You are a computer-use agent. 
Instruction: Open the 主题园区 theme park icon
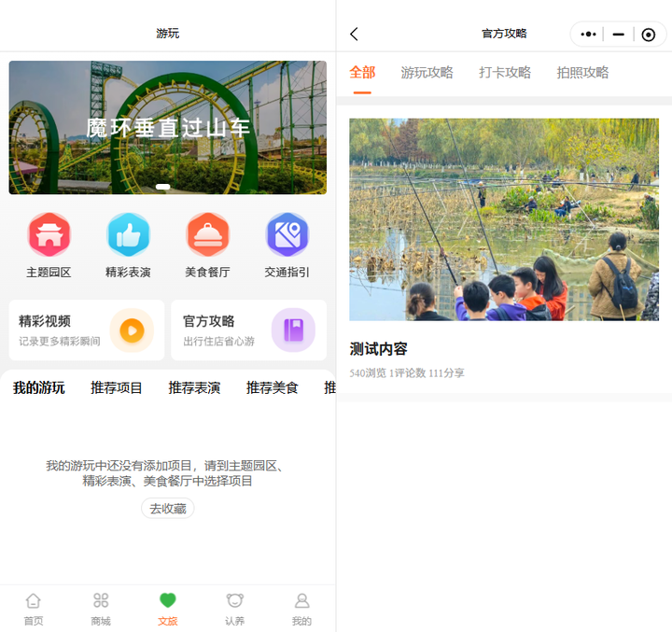[49, 235]
